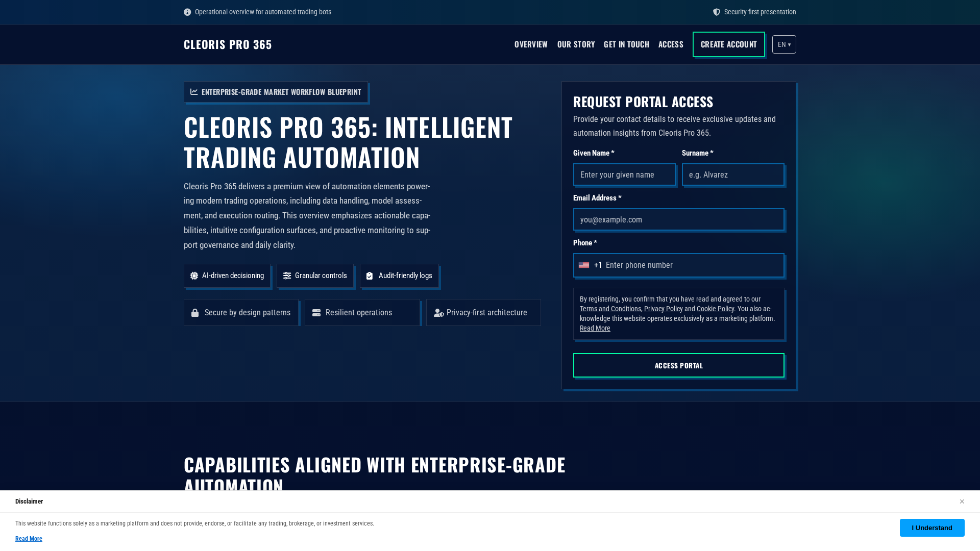Focus the Surname input field

pos(733,174)
